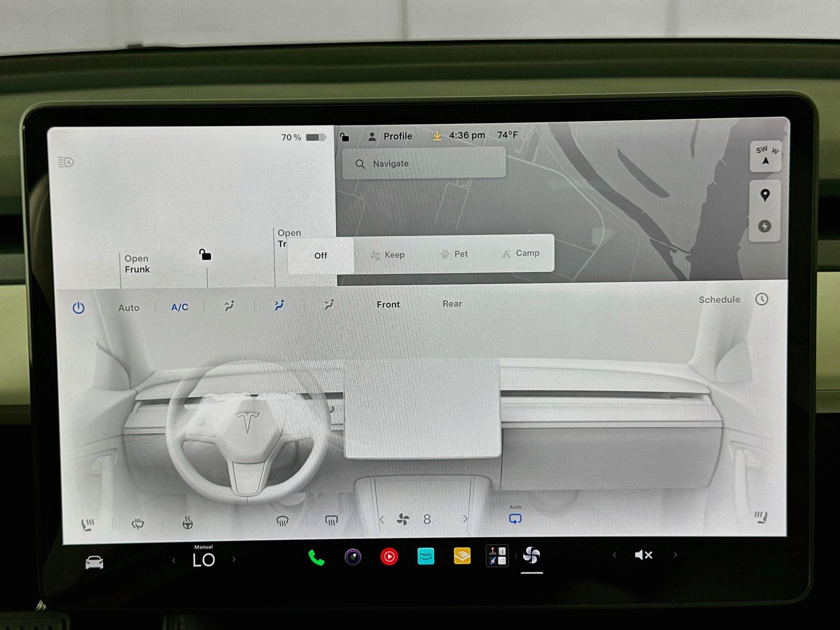This screenshot has height=630, width=840.
Task: Open the Phone app
Action: point(316,557)
